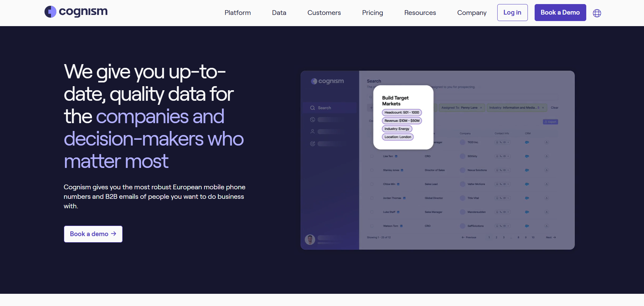The height and width of the screenshot is (306, 644).
Task: Click the upload icon in the Mandersudden row
Action: coord(547,212)
